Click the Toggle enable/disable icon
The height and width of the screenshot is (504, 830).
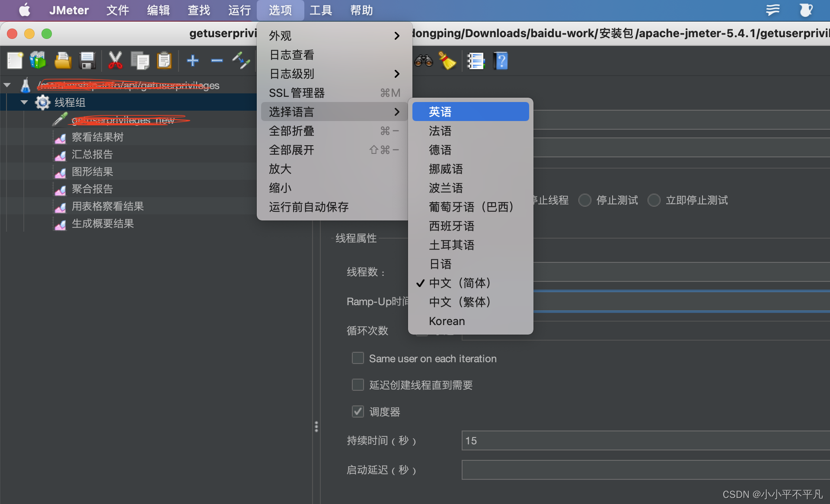click(241, 61)
